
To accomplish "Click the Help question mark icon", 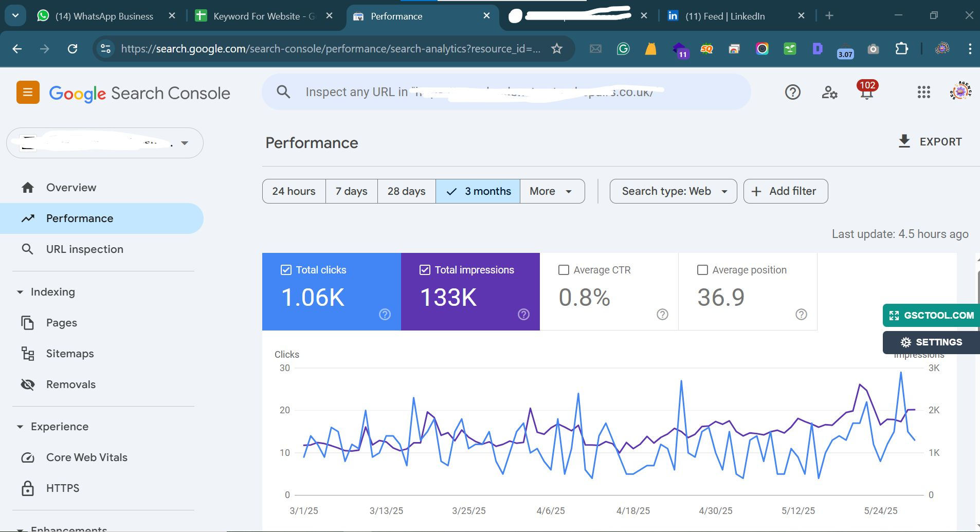I will [792, 93].
